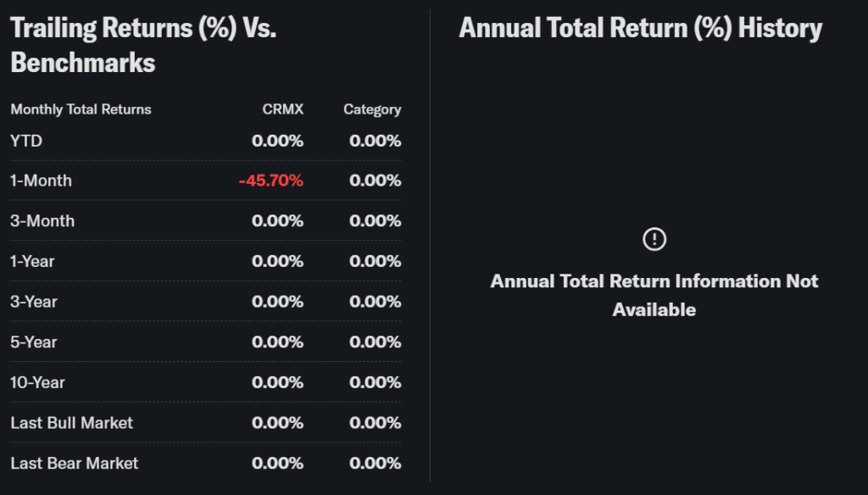The image size is (868, 495).
Task: Select the YTD row label
Action: pyautogui.click(x=26, y=141)
